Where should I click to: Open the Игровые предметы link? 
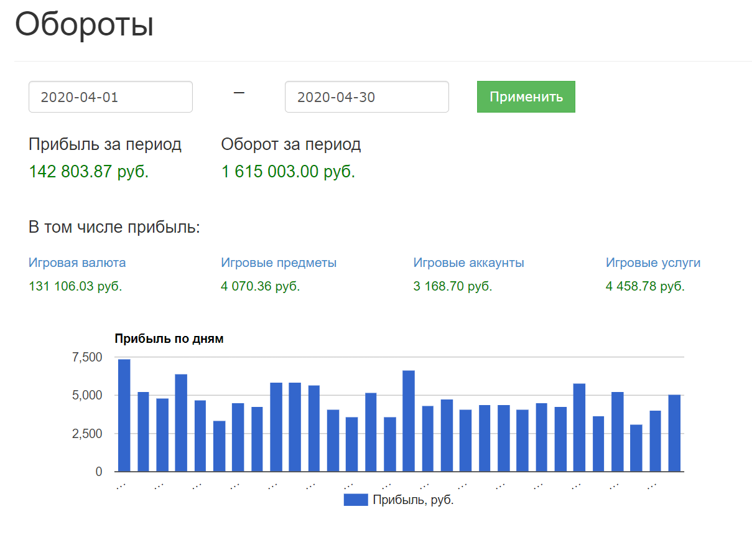[279, 263]
